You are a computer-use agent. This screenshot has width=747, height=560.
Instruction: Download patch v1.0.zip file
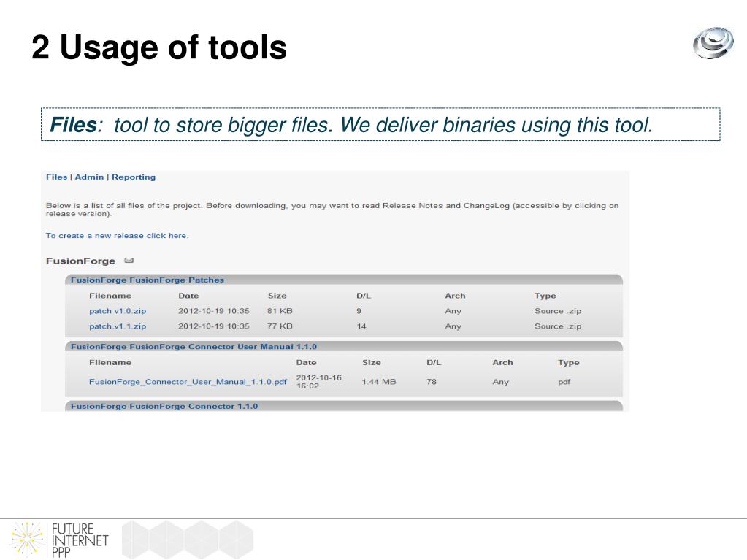[x=118, y=311]
